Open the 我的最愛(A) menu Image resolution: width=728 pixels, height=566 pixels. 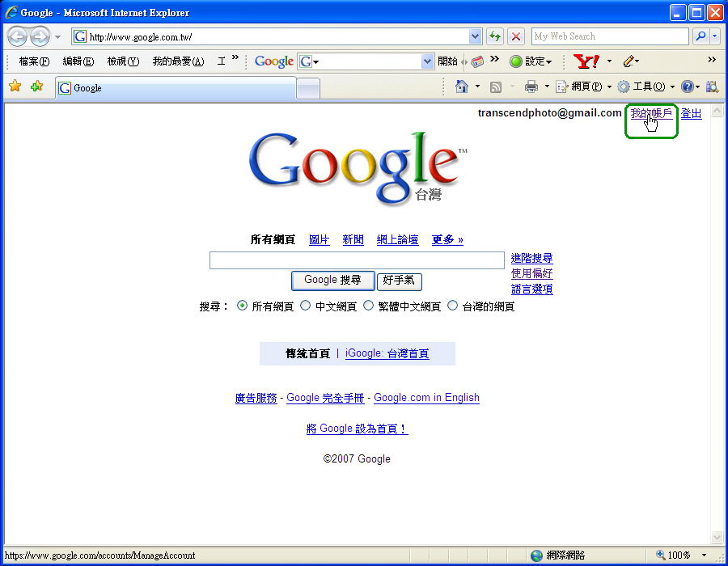coord(178,61)
